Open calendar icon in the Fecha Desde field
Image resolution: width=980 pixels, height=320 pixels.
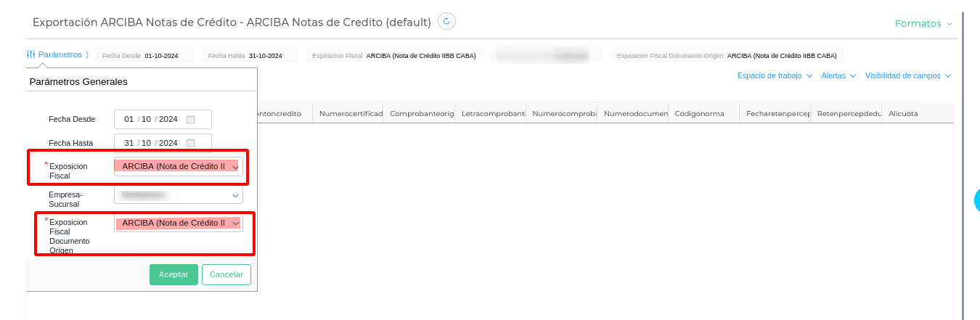point(191,120)
